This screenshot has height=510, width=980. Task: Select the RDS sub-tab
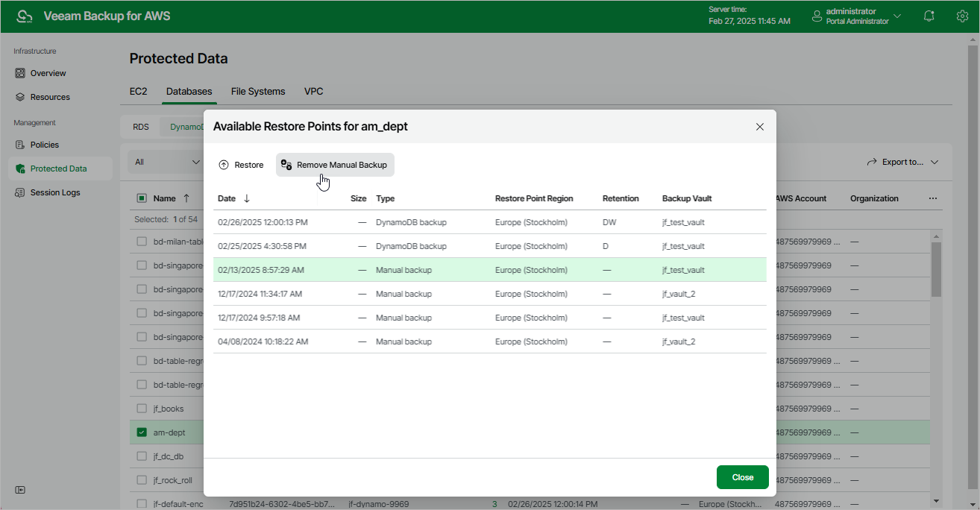tap(141, 127)
